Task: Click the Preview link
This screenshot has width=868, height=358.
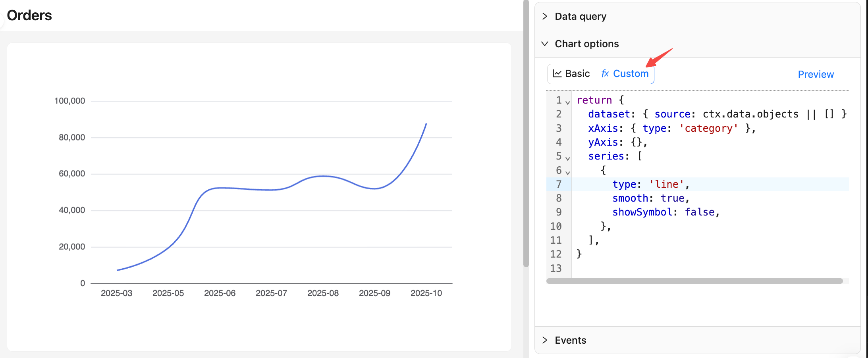Action: pos(816,74)
